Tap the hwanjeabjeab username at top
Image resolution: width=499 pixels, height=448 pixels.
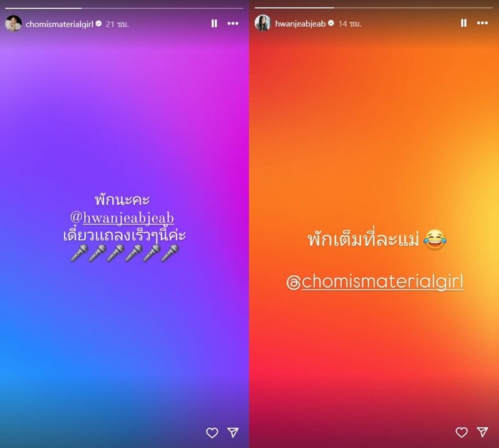(x=301, y=24)
